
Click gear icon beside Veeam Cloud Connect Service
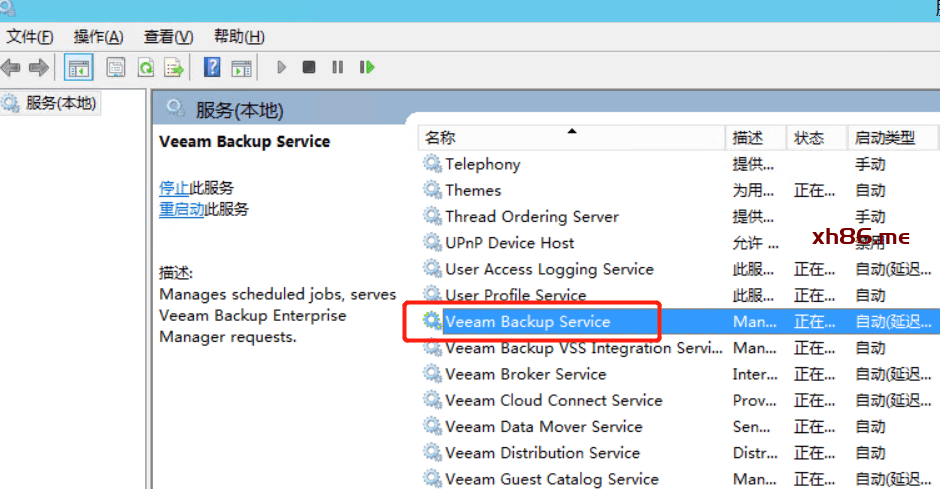click(432, 400)
